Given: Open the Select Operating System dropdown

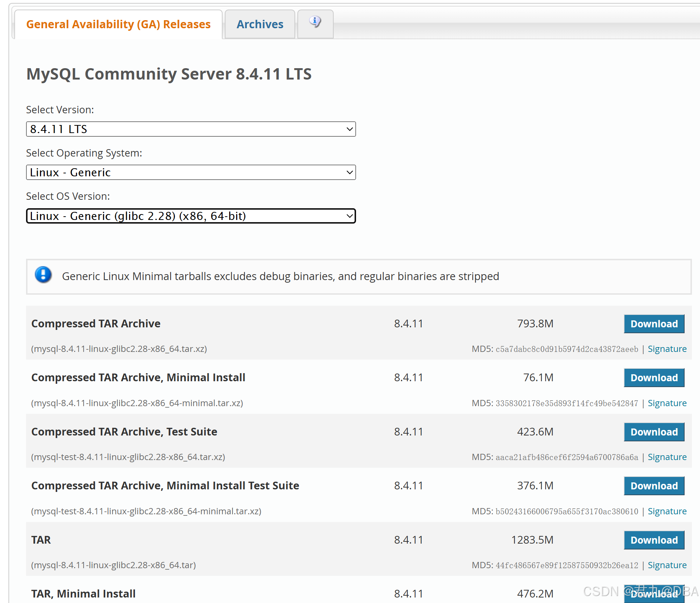Looking at the screenshot, I should coord(191,172).
